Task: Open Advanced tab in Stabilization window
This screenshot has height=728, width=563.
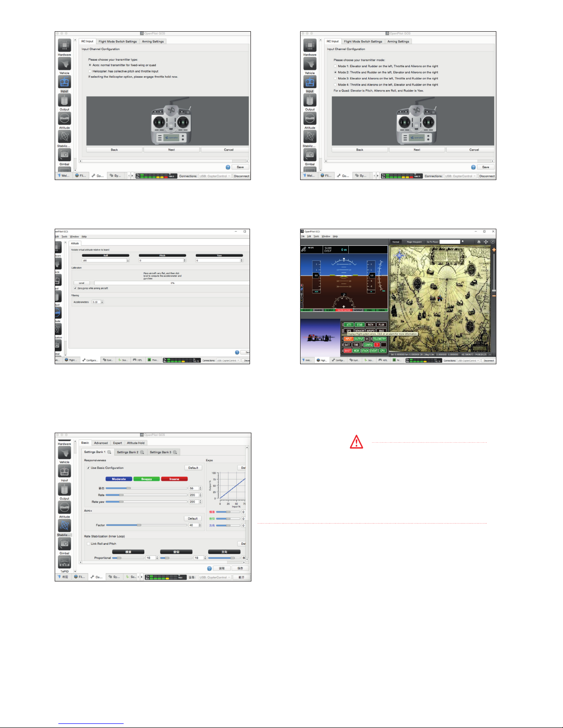Action: pos(101,443)
